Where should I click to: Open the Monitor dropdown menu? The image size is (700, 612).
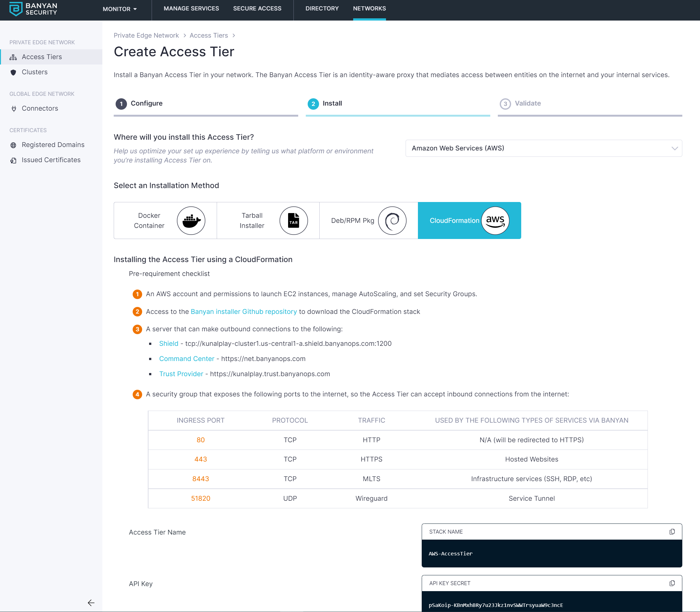119,9
